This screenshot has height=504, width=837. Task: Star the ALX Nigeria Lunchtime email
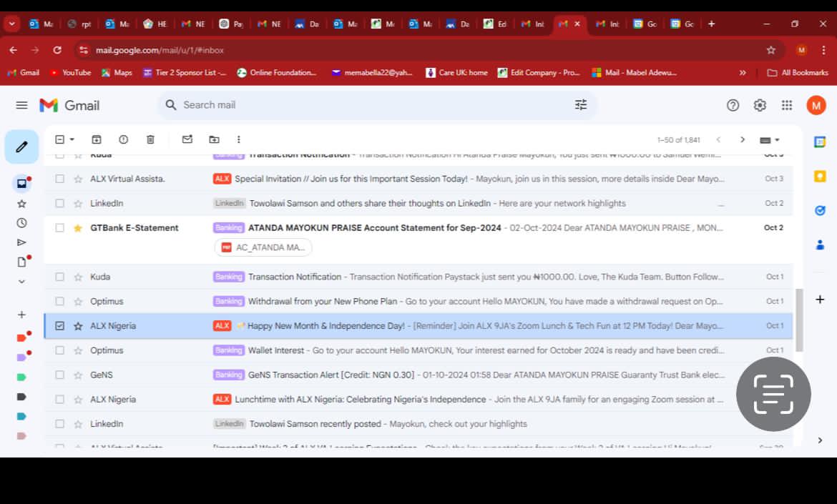pos(78,400)
